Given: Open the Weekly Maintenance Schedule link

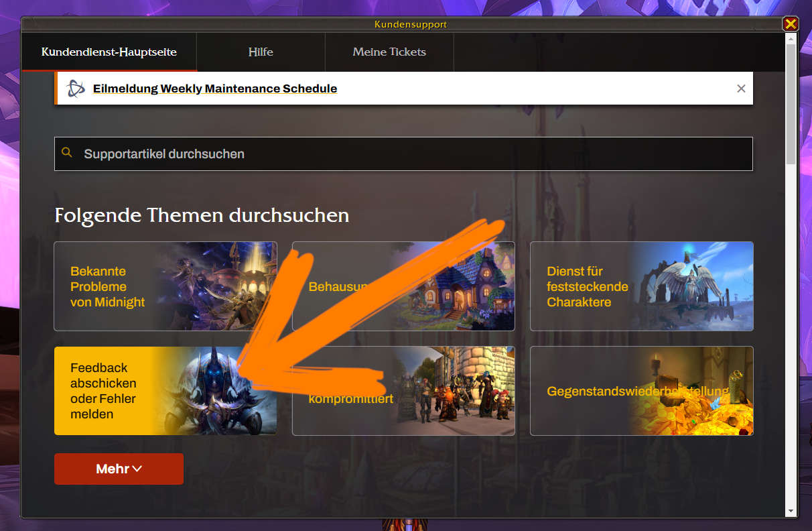Looking at the screenshot, I should pos(215,88).
